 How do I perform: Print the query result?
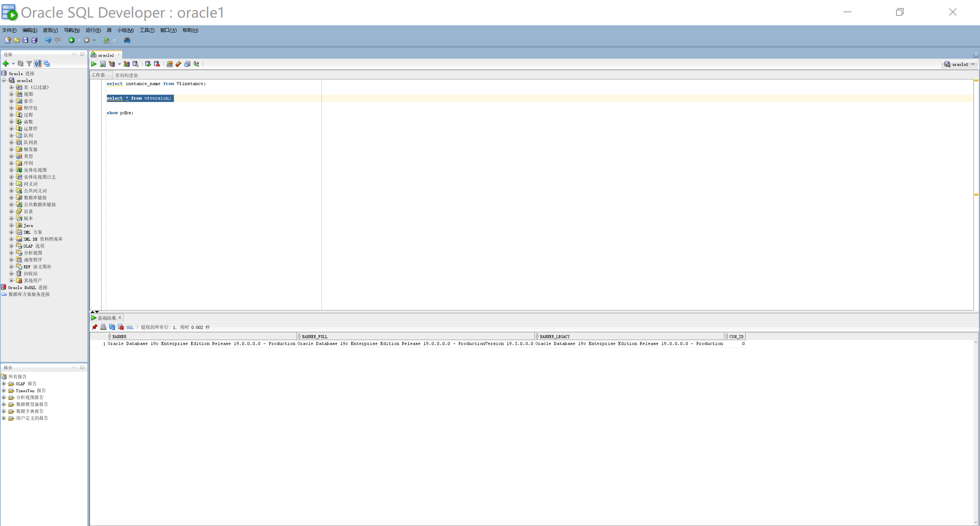pos(103,327)
